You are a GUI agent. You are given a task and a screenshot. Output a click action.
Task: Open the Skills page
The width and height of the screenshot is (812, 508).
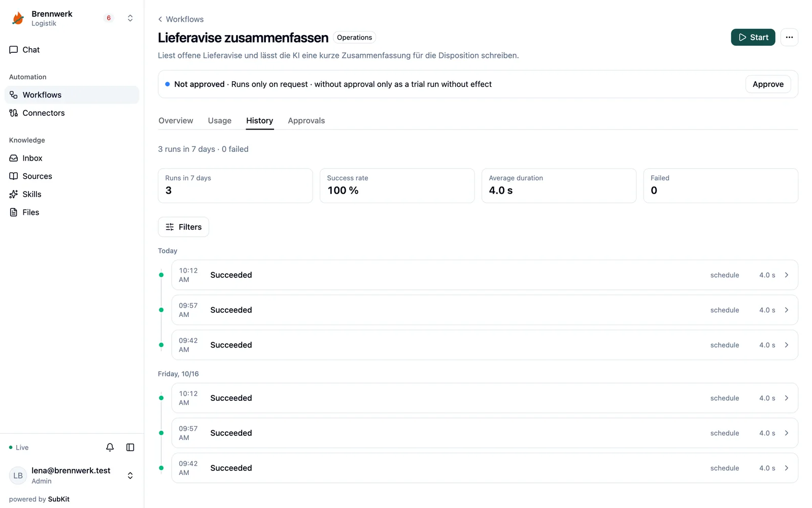(x=72, y=194)
